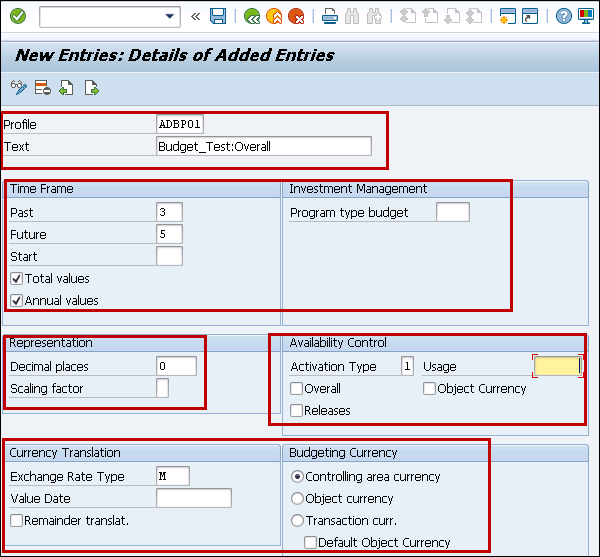Click the Past time frame field

(x=169, y=212)
